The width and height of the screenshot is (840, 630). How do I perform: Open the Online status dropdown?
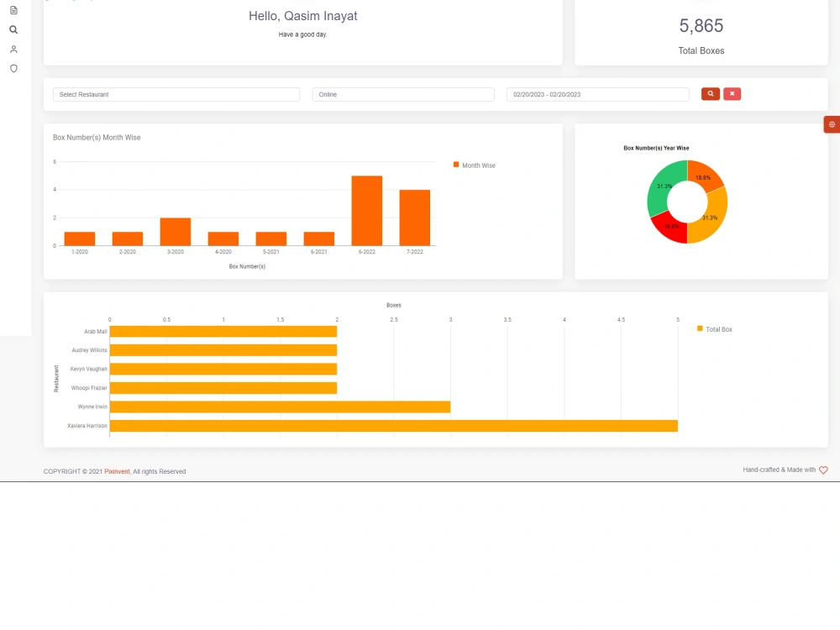click(x=403, y=94)
